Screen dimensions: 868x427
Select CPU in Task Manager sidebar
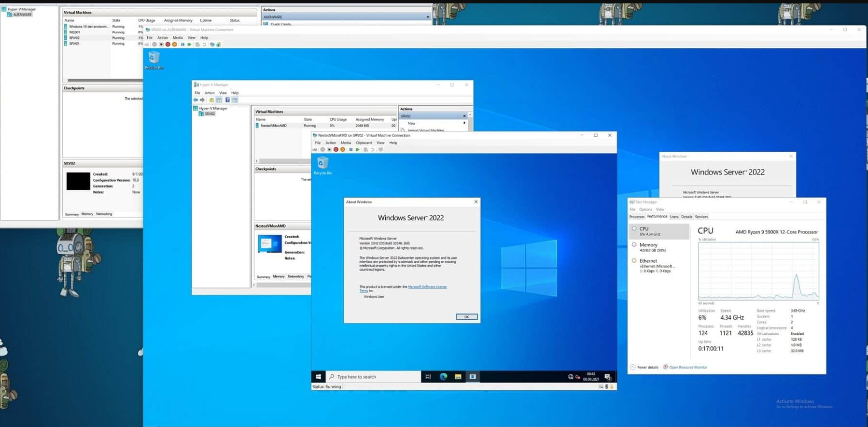pyautogui.click(x=659, y=231)
